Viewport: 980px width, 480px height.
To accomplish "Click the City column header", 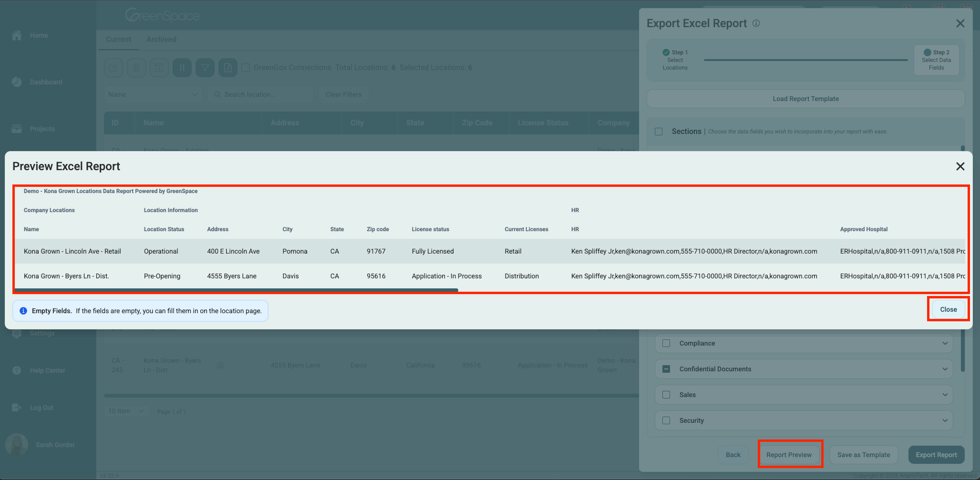I will point(357,123).
